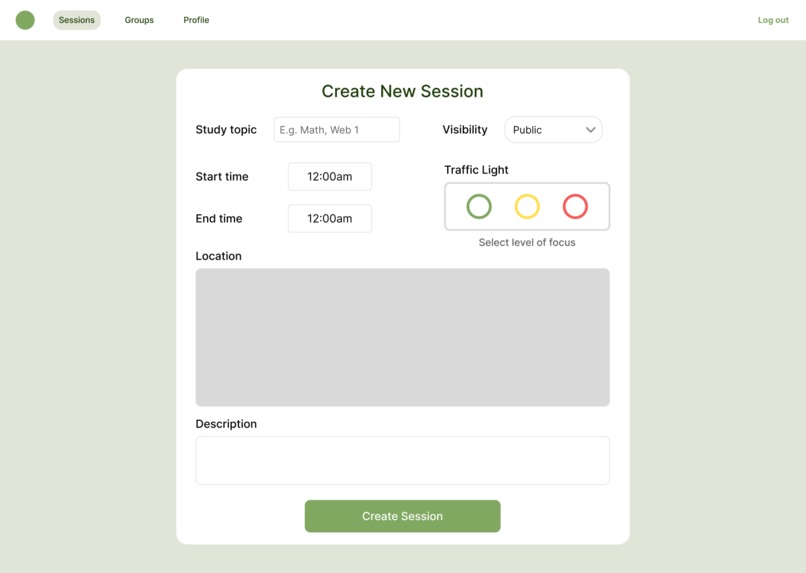
Task: Click the End time 12:00am field
Action: [x=330, y=218]
